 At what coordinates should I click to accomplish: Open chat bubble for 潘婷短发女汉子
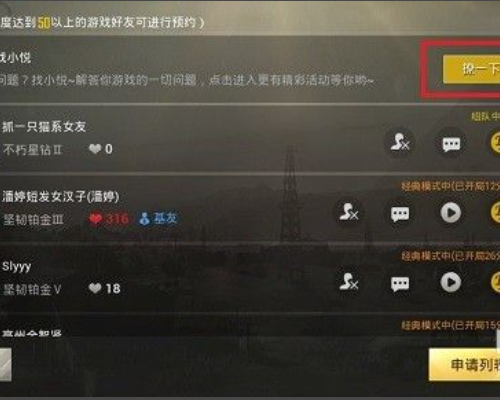[x=400, y=214]
